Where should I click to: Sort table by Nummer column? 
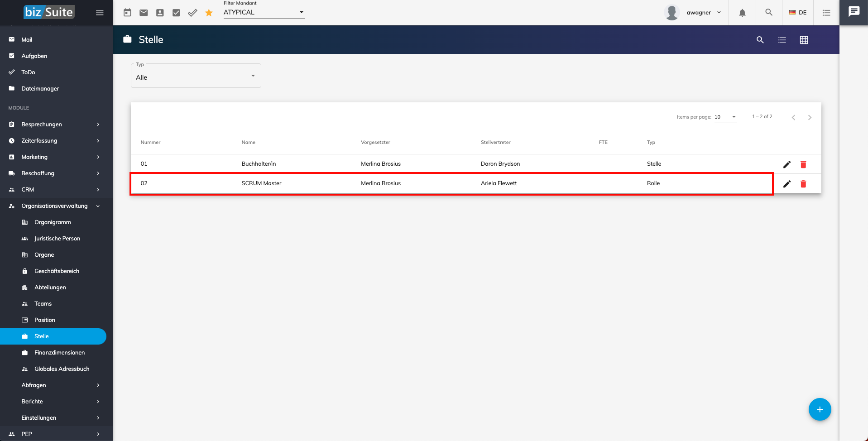150,142
